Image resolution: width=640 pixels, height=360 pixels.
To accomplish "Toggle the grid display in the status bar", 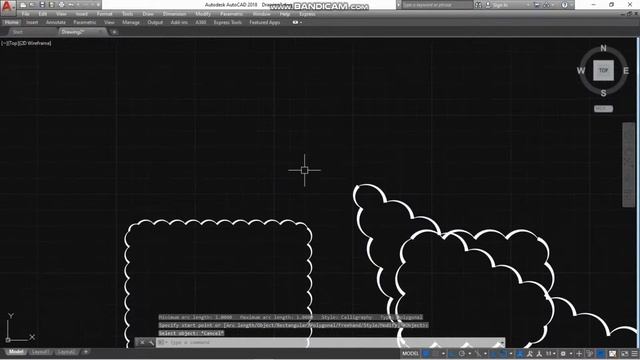I will (x=426, y=353).
